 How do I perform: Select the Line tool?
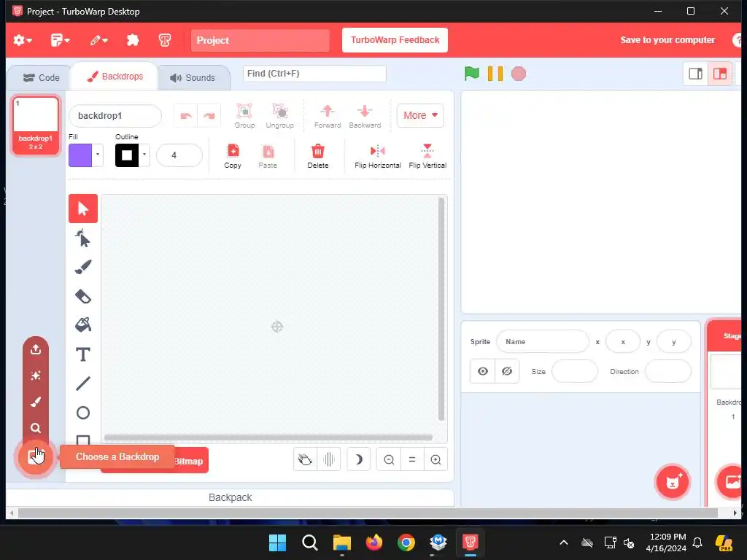click(83, 384)
